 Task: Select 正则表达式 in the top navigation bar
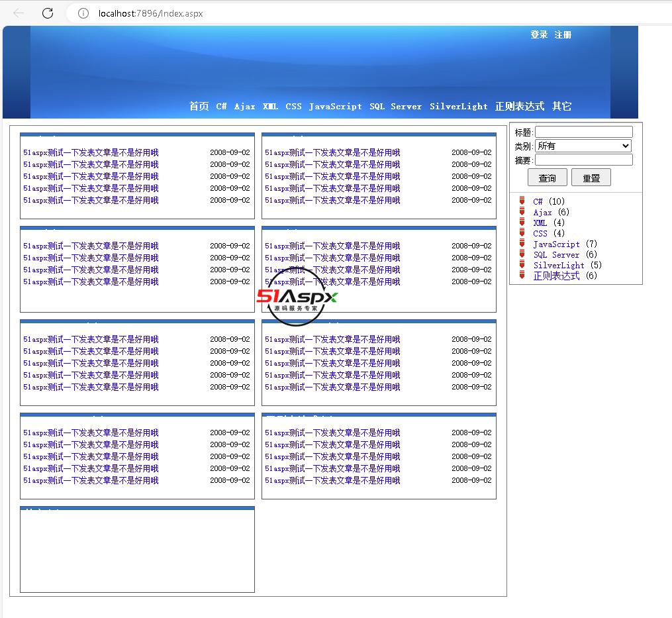pos(520,106)
